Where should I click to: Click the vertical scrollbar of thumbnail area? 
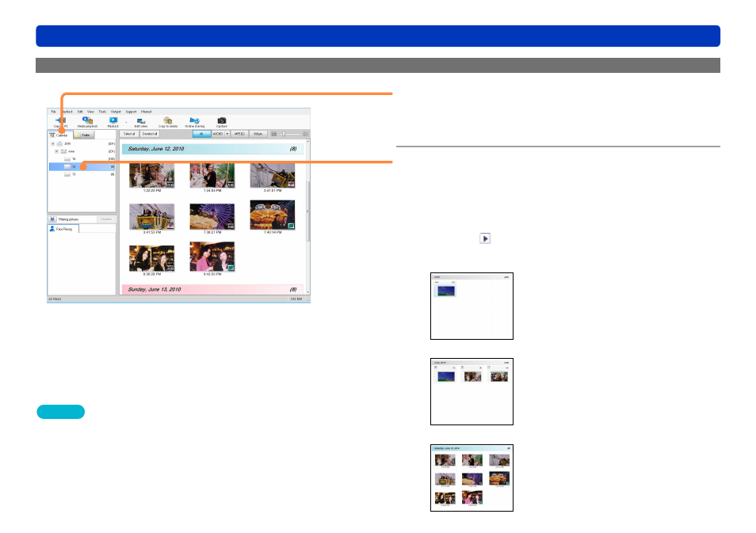click(x=308, y=211)
